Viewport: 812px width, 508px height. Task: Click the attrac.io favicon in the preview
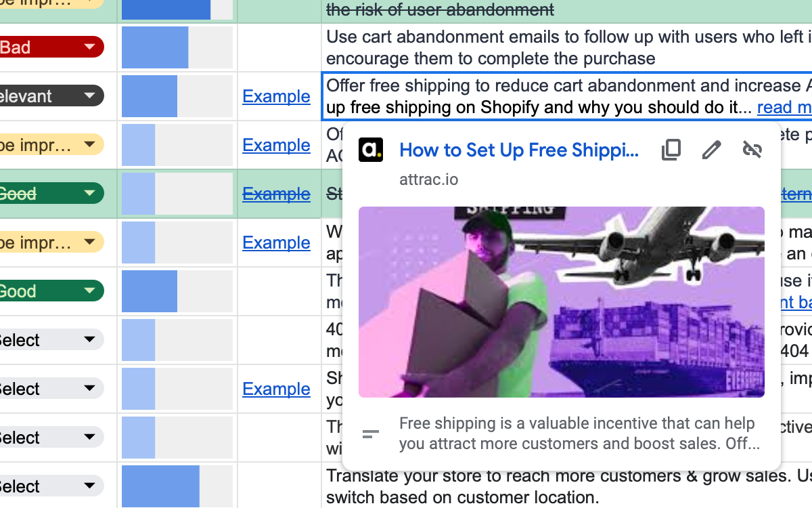click(x=371, y=150)
